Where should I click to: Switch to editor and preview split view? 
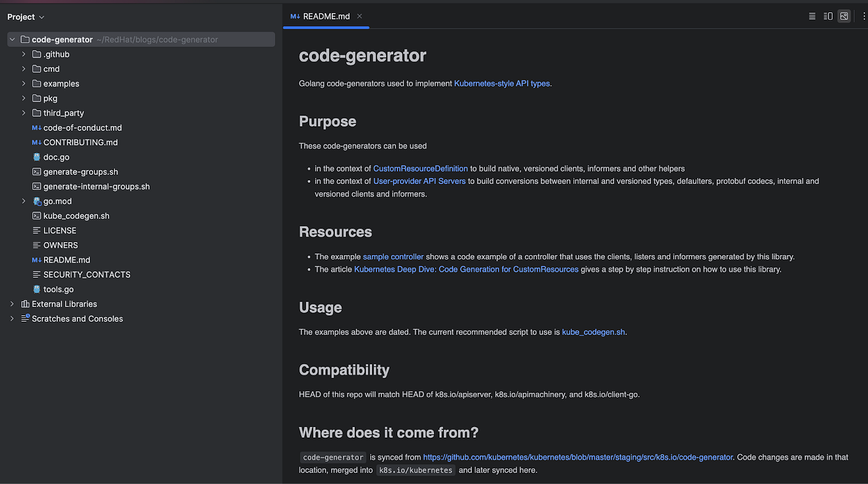(x=828, y=17)
